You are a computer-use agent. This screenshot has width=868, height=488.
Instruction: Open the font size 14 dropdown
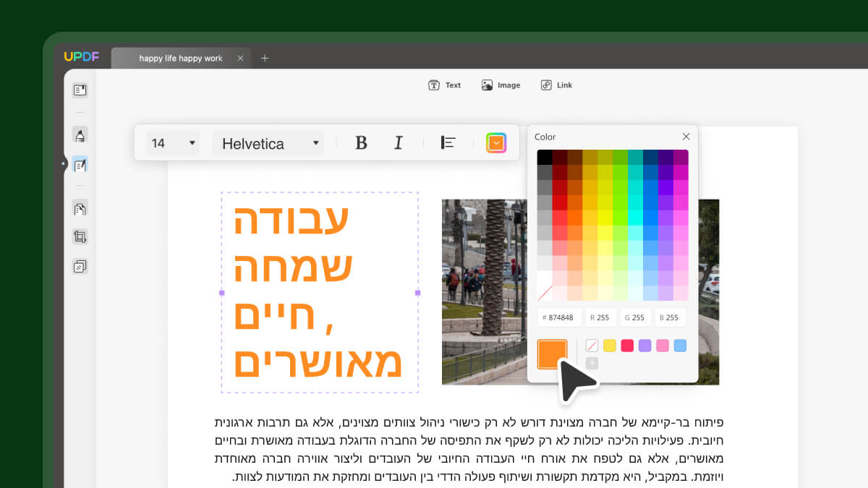[174, 142]
